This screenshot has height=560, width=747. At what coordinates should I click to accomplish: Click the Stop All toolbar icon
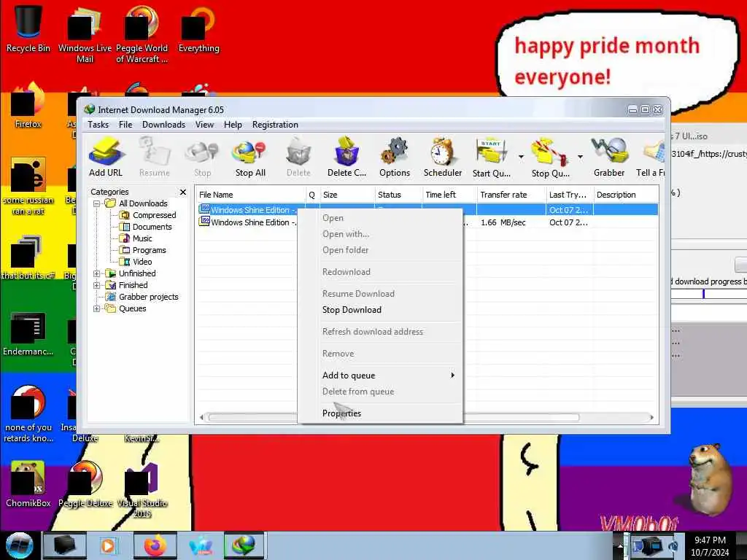[250, 157]
